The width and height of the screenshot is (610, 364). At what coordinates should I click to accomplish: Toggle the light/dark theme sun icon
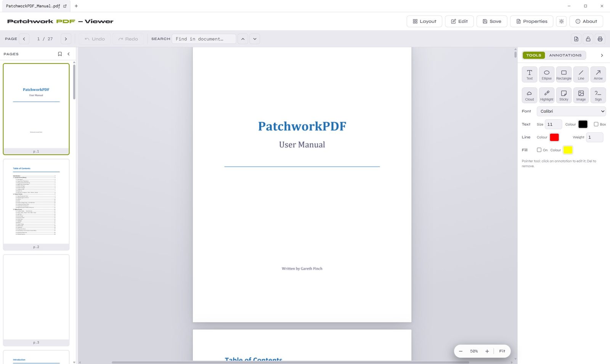click(x=562, y=21)
